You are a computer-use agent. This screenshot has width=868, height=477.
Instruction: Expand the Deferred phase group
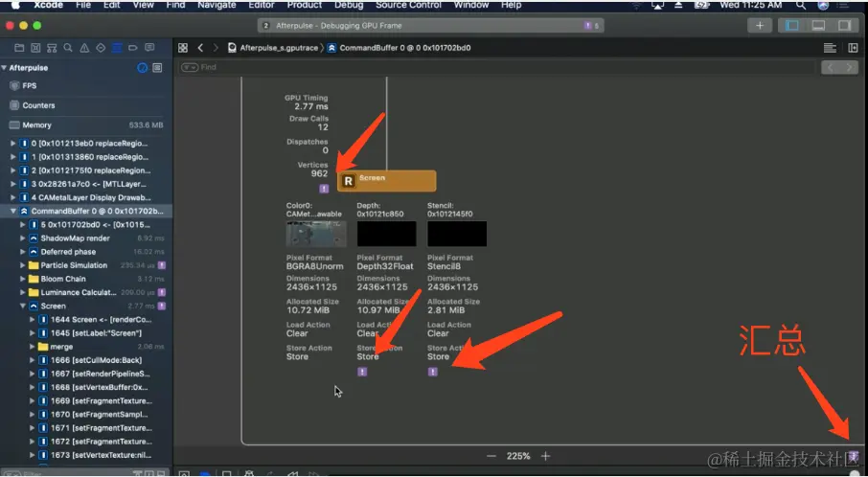click(x=23, y=252)
